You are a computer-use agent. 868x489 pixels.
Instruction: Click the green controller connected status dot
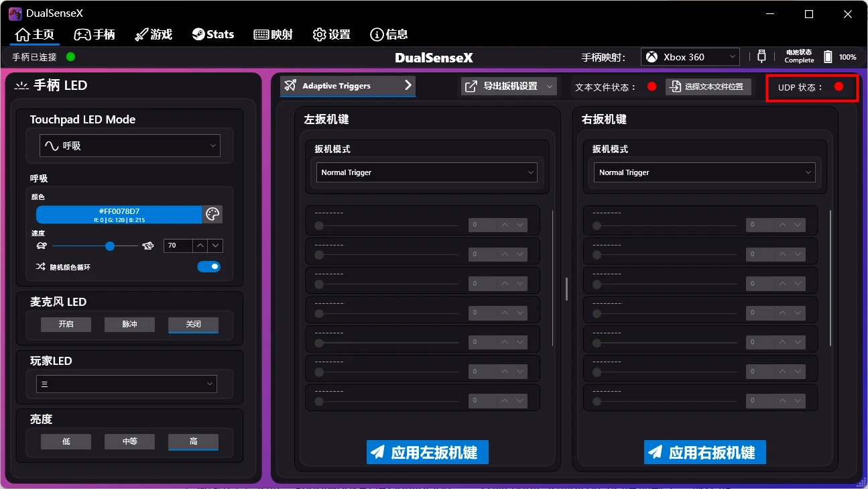[70, 57]
